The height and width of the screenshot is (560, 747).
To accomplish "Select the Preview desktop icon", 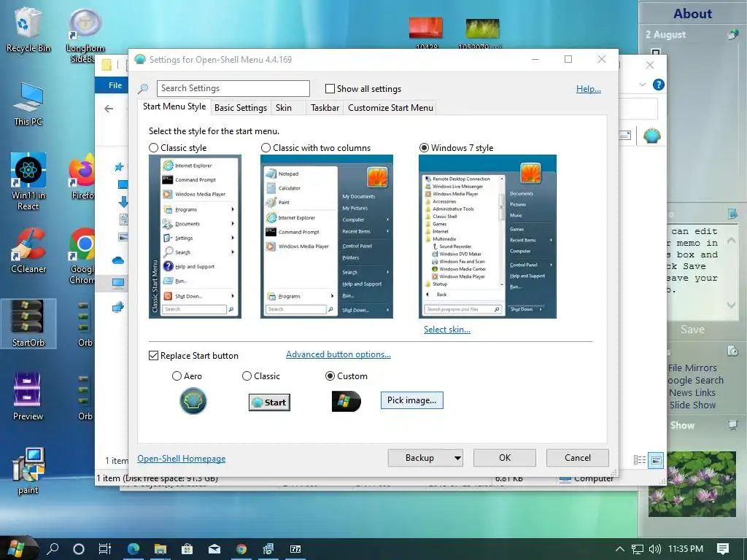I will 28,396.
